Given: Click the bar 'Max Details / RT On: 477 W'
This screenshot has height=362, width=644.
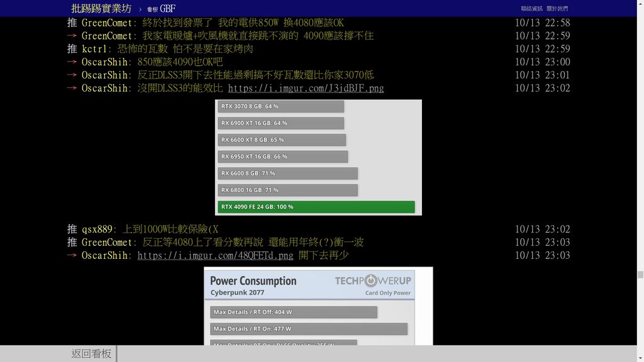Looking at the screenshot, I should point(309,329).
